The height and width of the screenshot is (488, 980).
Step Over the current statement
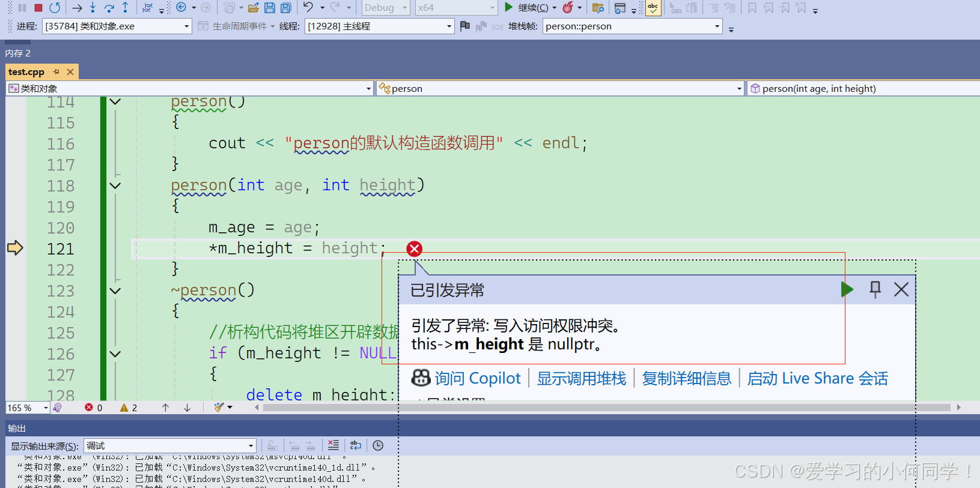coord(109,8)
